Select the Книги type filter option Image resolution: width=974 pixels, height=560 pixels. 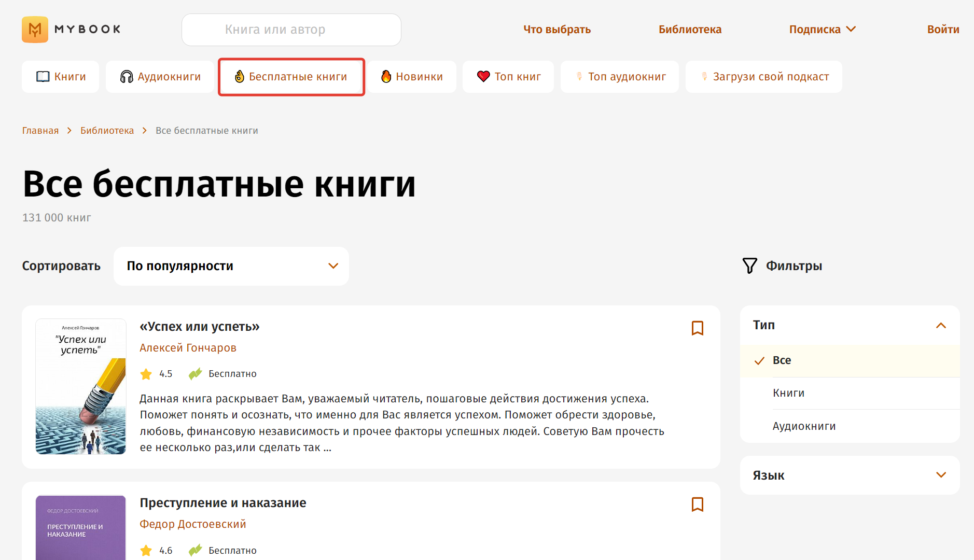(850, 393)
